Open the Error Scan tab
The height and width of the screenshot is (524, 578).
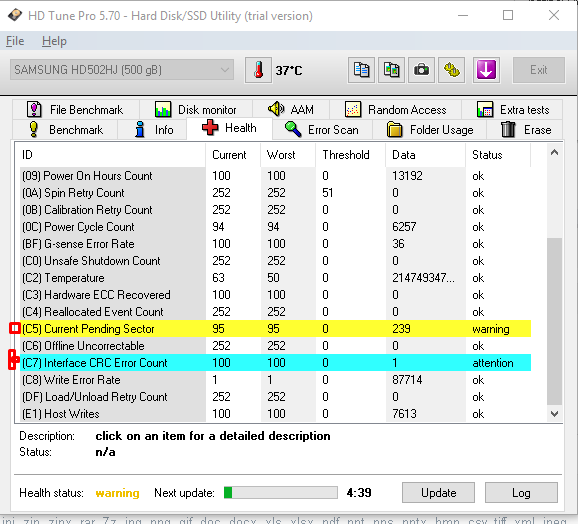[322, 130]
